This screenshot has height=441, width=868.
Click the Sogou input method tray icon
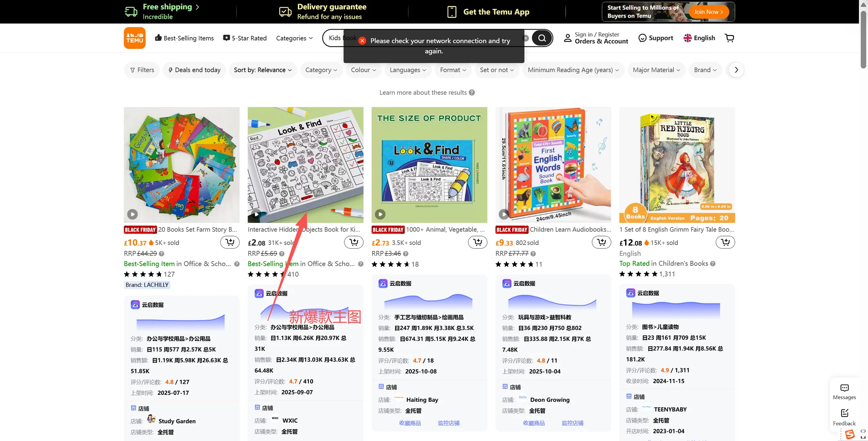pyautogui.click(x=850, y=434)
